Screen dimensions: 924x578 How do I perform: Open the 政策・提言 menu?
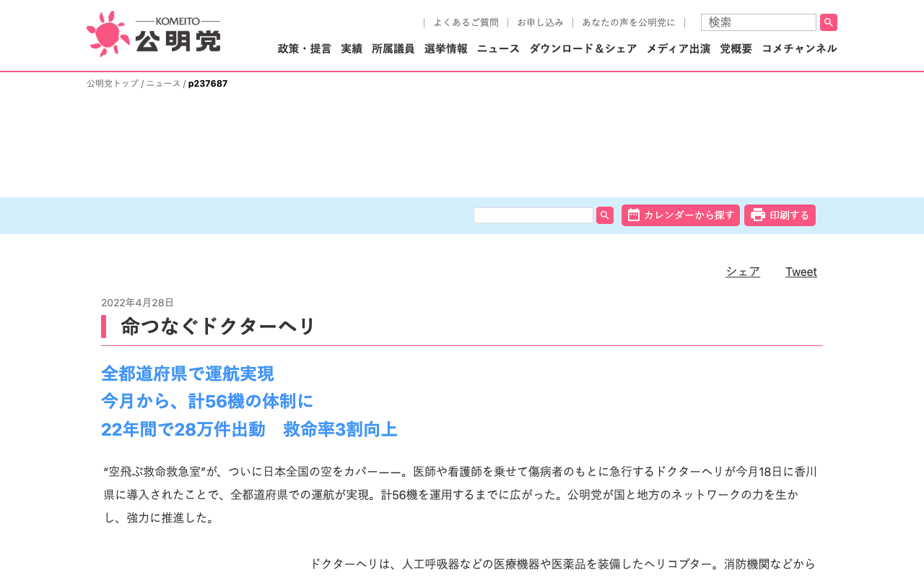305,48
